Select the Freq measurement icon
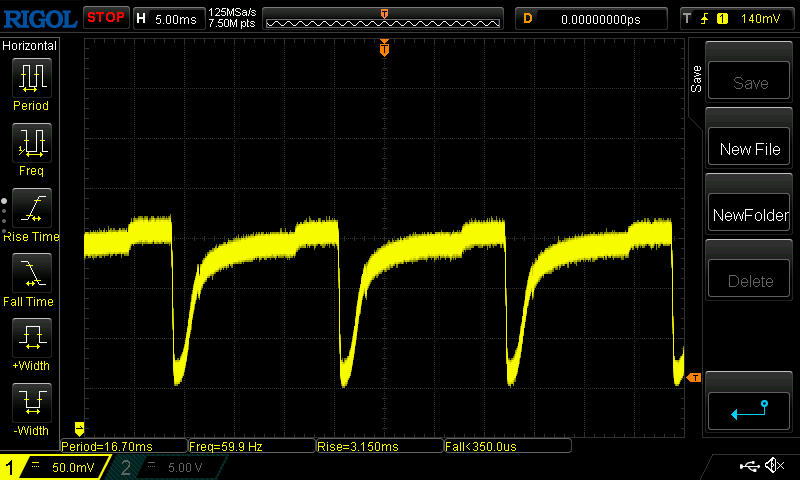 30,144
